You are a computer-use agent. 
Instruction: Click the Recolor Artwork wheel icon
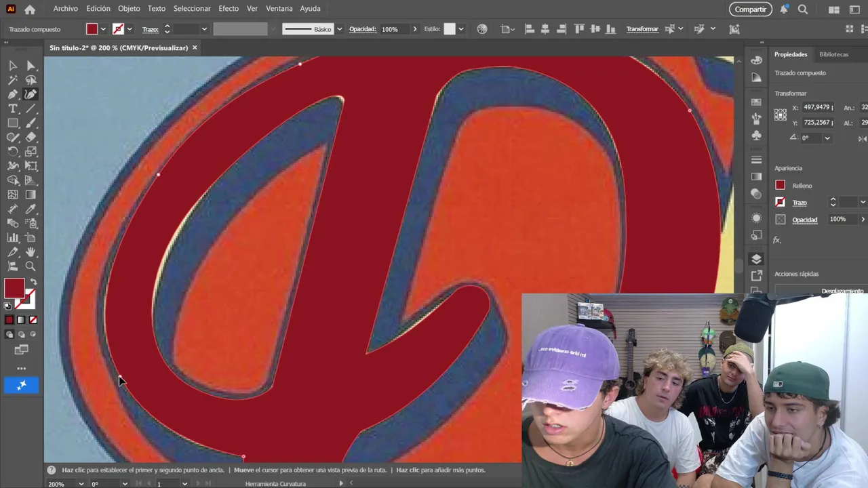pyautogui.click(x=482, y=29)
